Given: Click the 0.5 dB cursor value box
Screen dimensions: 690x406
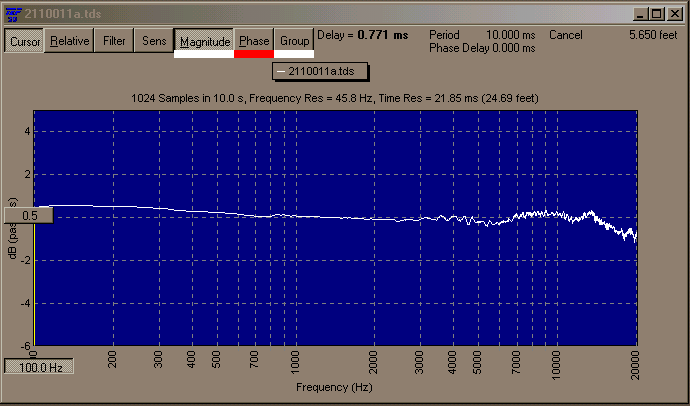Looking at the screenshot, I should pyautogui.click(x=26, y=215).
